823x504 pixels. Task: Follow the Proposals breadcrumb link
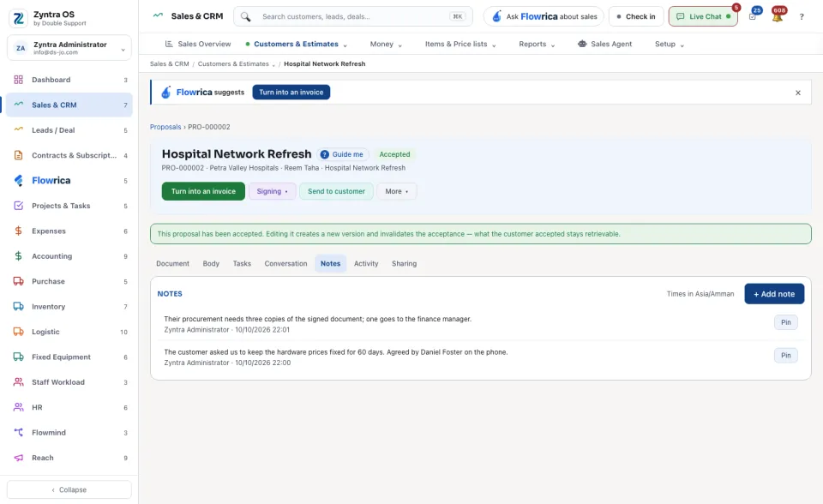(x=165, y=127)
